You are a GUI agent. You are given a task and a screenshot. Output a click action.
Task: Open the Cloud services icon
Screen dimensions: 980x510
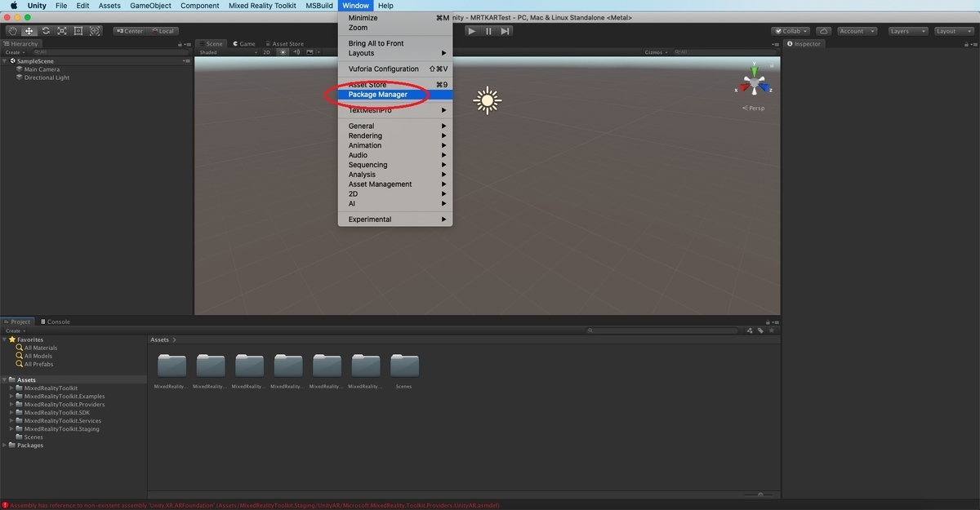[x=823, y=31]
